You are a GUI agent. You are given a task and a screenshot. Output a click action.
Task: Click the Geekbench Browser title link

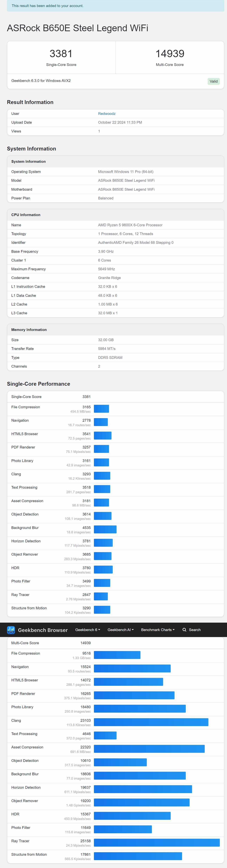(x=43, y=630)
